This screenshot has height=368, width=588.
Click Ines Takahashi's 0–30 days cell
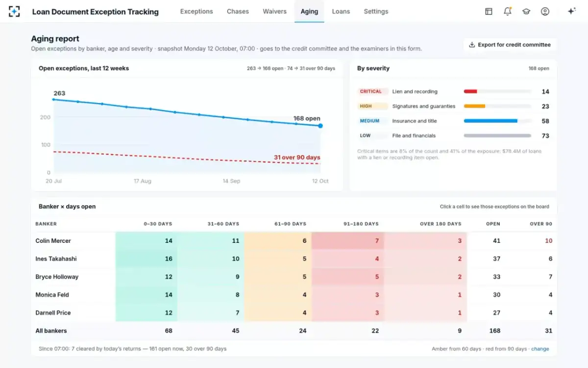pos(146,259)
